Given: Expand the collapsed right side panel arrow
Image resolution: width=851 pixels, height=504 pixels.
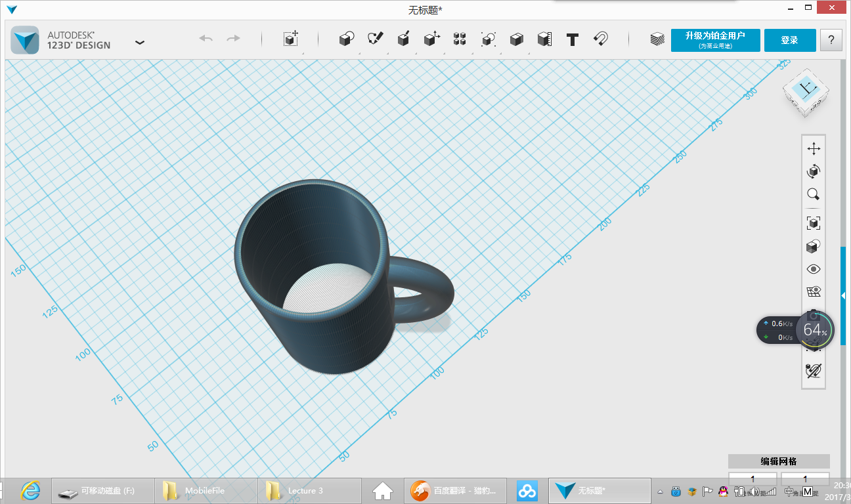Looking at the screenshot, I should tap(843, 295).
